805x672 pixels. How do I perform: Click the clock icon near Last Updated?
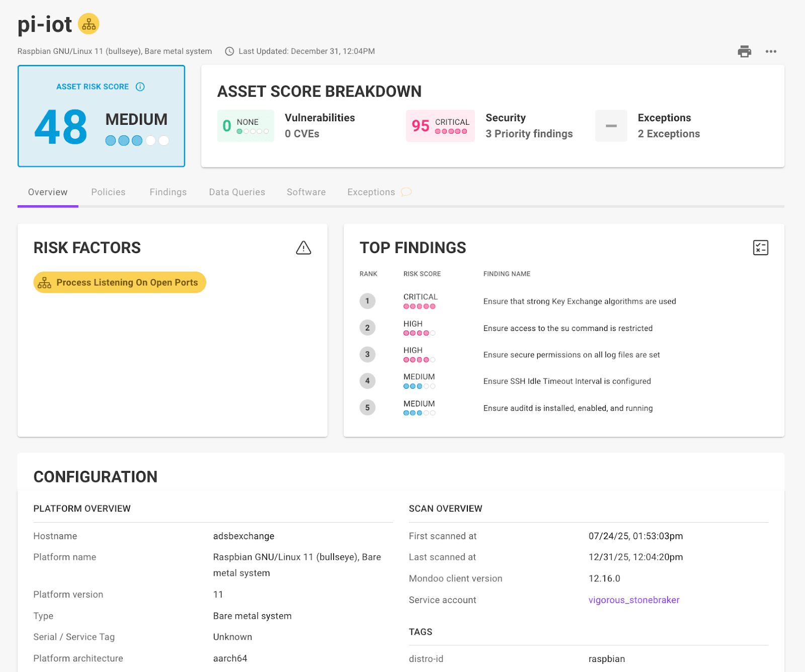(230, 51)
